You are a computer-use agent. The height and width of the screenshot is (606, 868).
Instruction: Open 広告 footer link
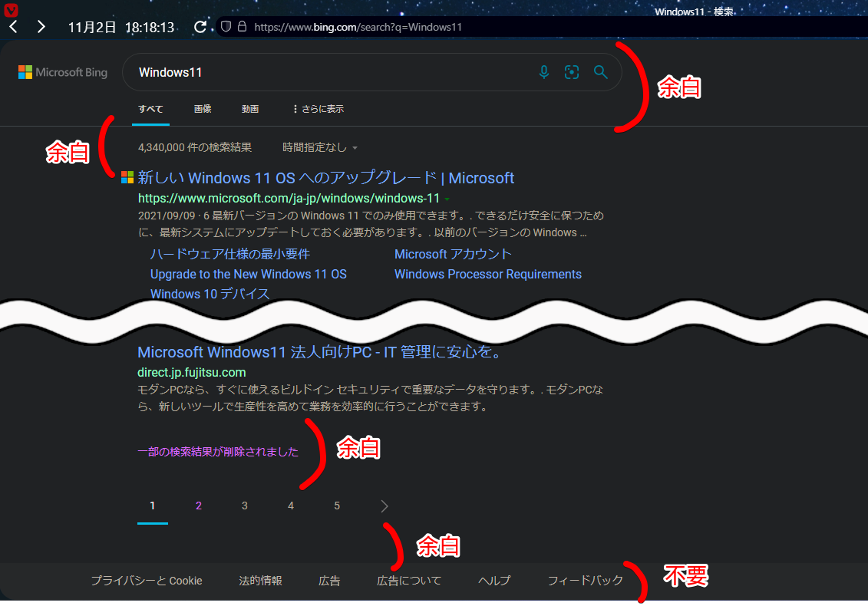click(x=329, y=581)
